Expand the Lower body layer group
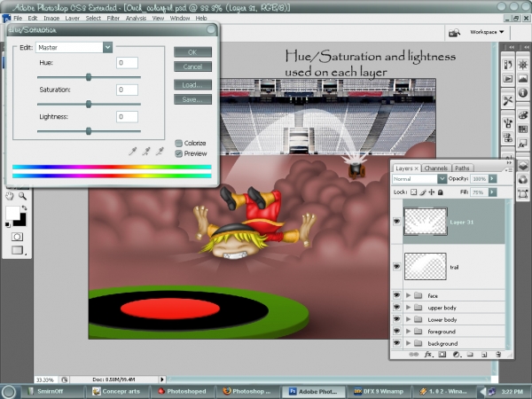 [x=408, y=319]
